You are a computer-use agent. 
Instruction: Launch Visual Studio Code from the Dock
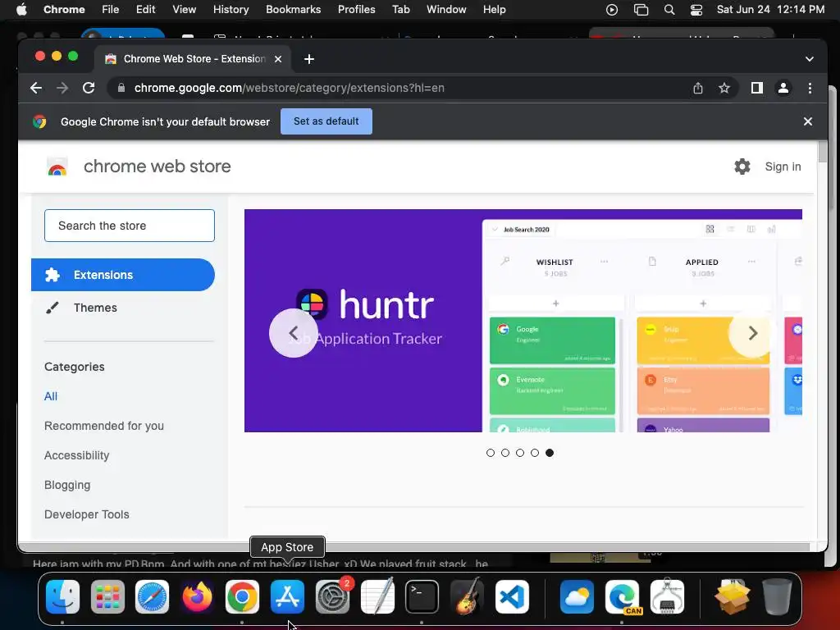(x=512, y=597)
